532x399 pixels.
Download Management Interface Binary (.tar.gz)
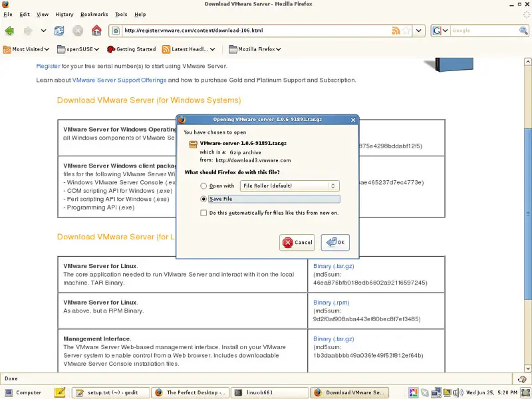click(334, 339)
